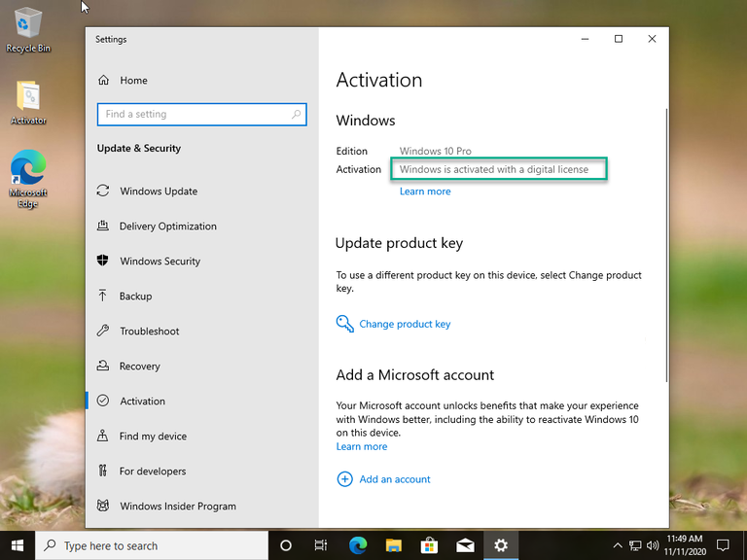The height and width of the screenshot is (560, 747).
Task: Minimize the Settings window
Action: (x=585, y=39)
